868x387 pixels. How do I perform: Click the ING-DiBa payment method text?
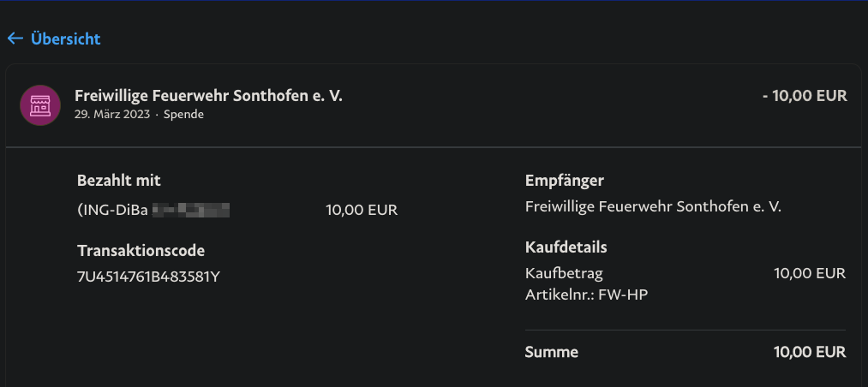pyautogui.click(x=113, y=210)
